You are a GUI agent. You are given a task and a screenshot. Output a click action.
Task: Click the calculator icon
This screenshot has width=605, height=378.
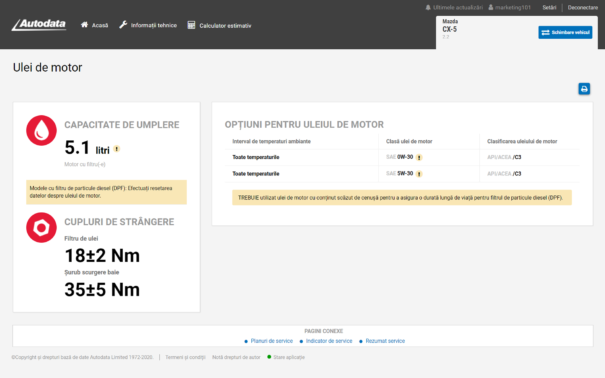coord(191,25)
